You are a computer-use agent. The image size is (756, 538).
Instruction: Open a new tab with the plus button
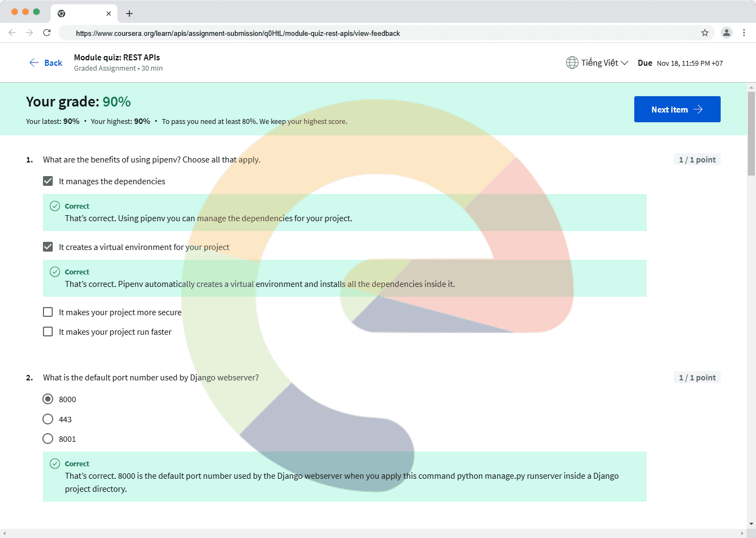coord(129,14)
